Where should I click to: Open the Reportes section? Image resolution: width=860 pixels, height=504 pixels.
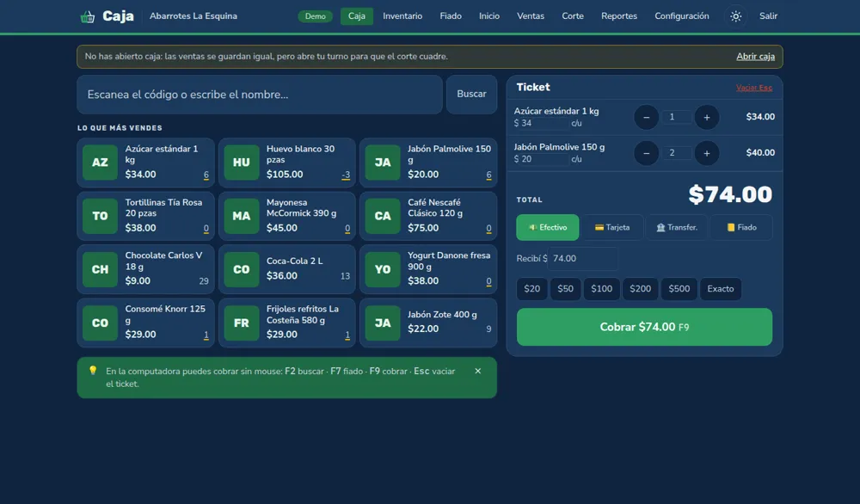pos(618,16)
